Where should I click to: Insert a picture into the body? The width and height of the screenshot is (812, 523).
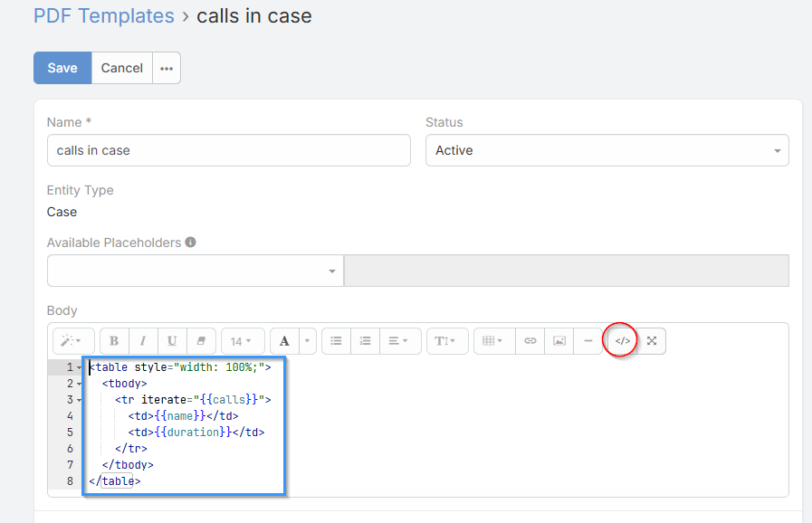(x=559, y=341)
